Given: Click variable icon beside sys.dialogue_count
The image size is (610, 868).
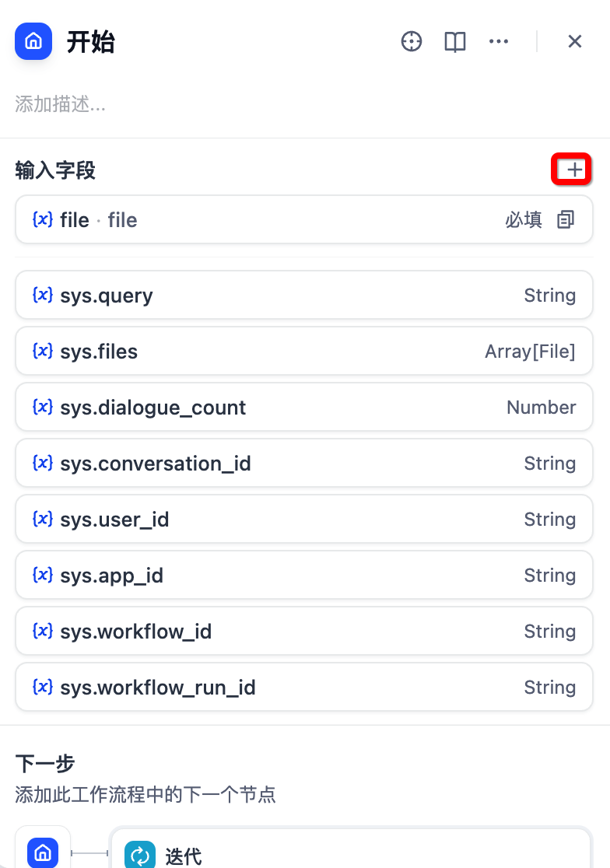Looking at the screenshot, I should tap(43, 407).
